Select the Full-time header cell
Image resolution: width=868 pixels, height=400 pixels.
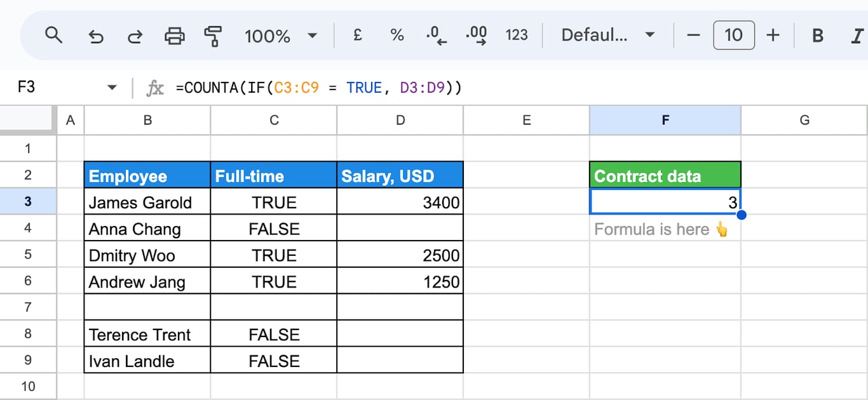pyautogui.click(x=274, y=175)
